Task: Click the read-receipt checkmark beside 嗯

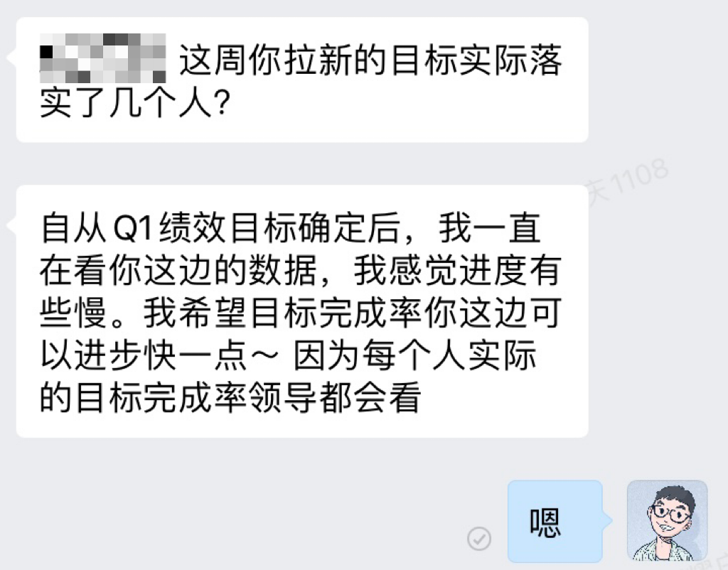Action: pyautogui.click(x=478, y=539)
